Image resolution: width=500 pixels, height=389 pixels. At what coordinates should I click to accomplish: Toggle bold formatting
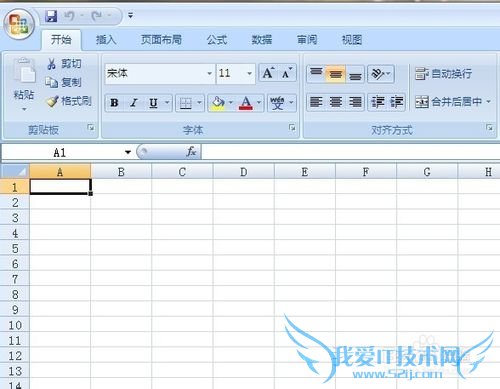point(114,103)
